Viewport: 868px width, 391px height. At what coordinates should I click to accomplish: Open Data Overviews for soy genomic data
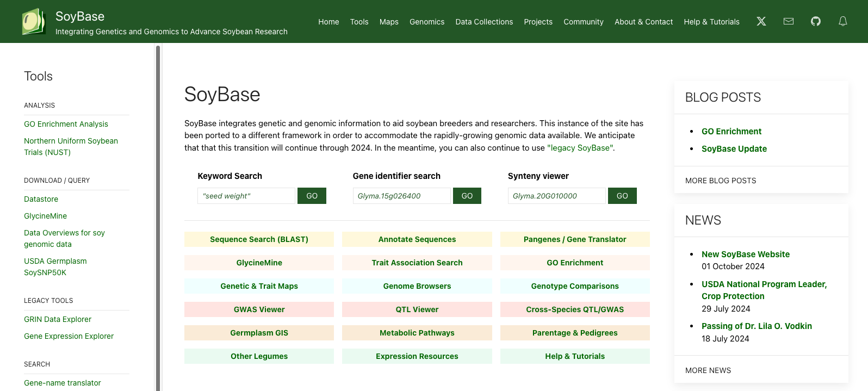click(x=64, y=238)
